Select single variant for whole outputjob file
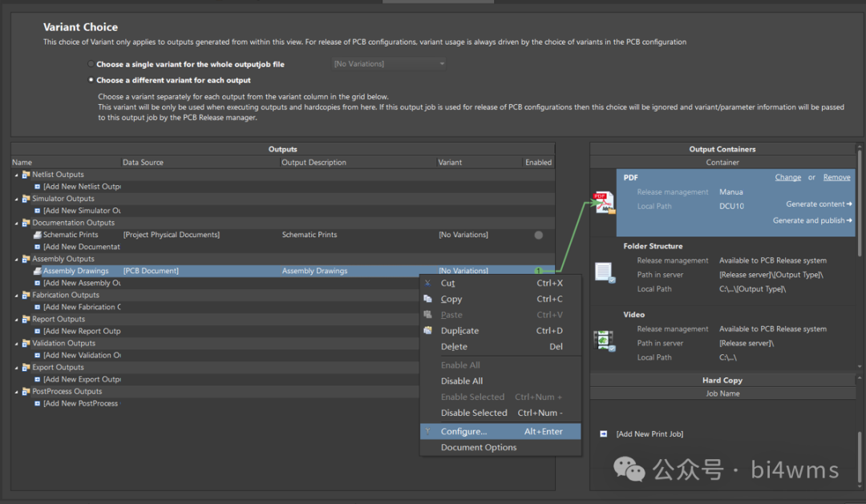The height and width of the screenshot is (504, 866). [x=91, y=64]
